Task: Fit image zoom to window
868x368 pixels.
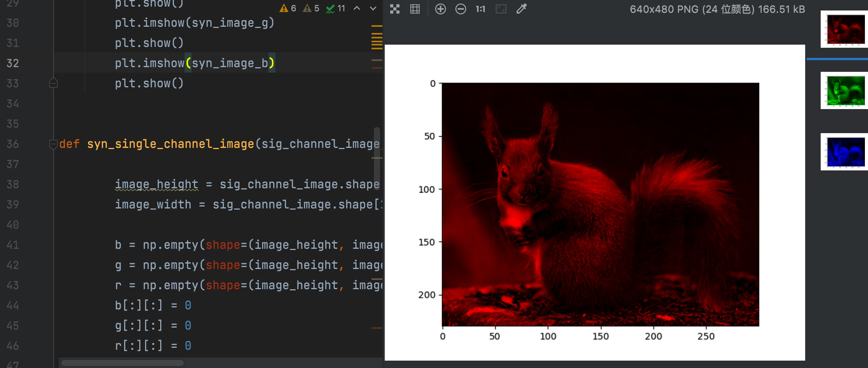Action: click(x=501, y=9)
